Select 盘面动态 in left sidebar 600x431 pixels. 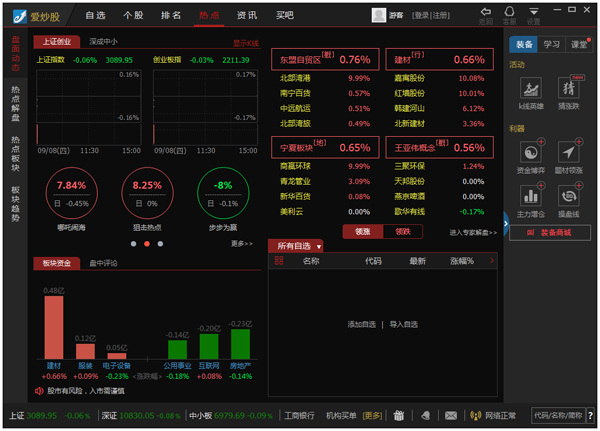click(x=16, y=54)
